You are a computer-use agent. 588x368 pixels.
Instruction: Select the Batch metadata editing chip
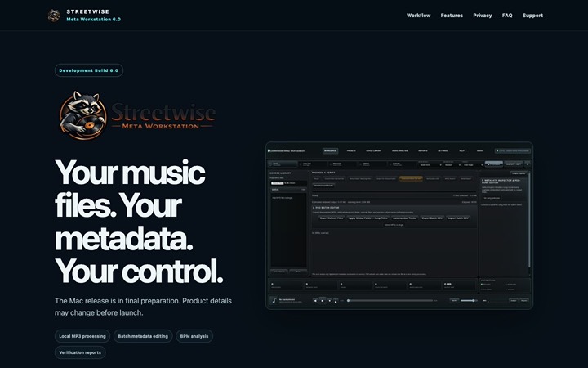143,336
